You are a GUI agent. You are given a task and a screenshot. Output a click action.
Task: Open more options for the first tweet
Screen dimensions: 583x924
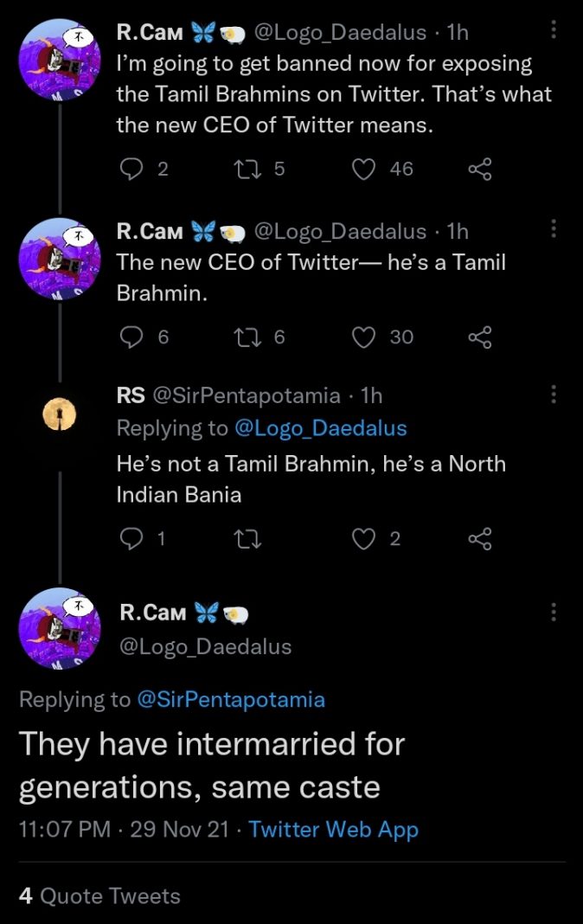(x=554, y=31)
